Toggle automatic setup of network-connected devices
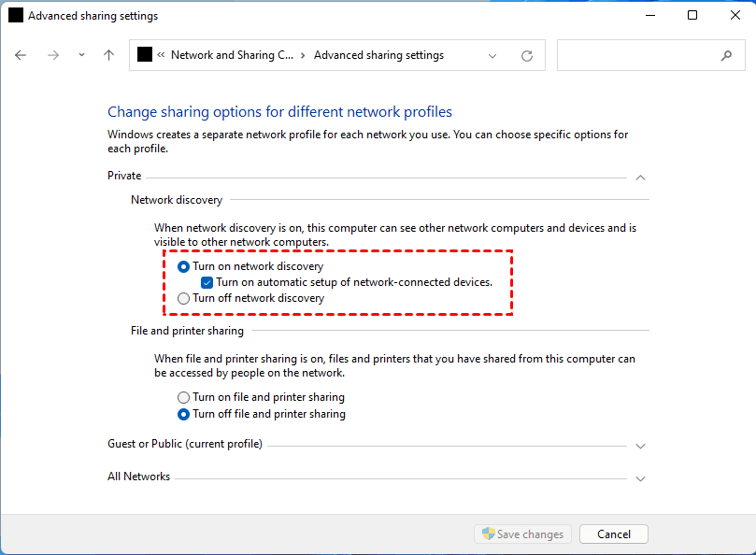 pyautogui.click(x=207, y=282)
